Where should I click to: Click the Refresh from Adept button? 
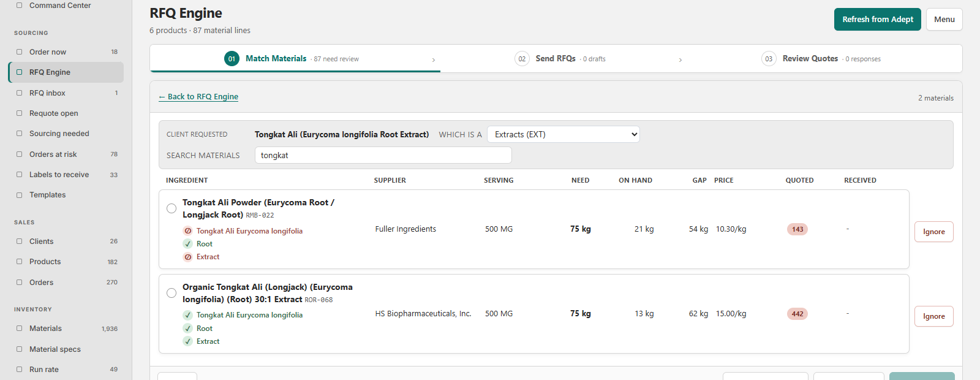pyautogui.click(x=878, y=20)
